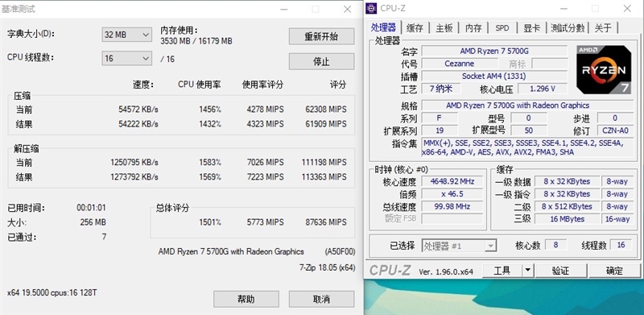Switch to the 缓存 tab in CPU-Z
644x315 pixels.
pos(415,28)
